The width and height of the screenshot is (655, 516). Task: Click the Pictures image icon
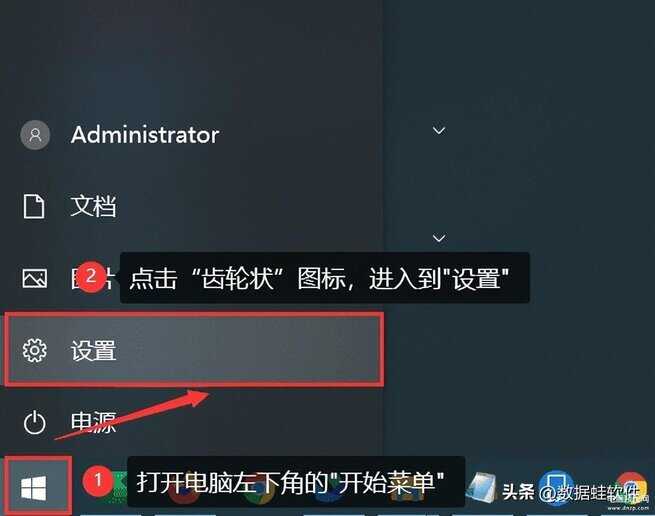[35, 278]
